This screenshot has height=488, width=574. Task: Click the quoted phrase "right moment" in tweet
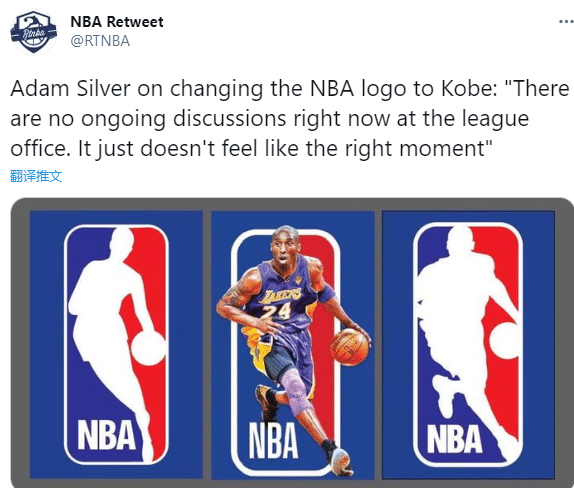[x=415, y=149]
